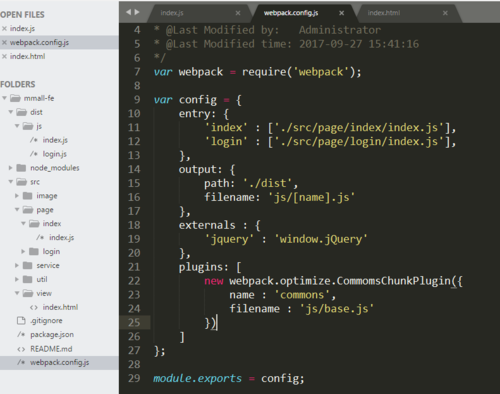
Task: Close the index.html editor tab
Action: coord(445,13)
